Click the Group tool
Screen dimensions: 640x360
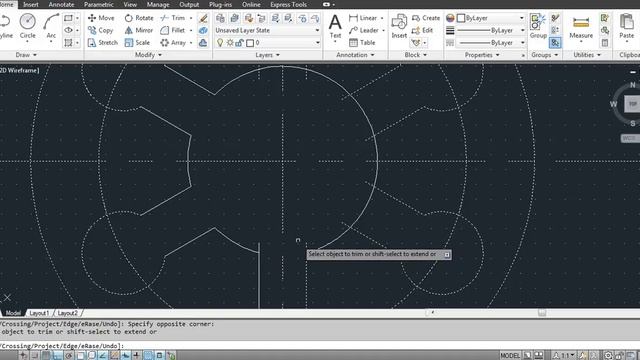[x=538, y=27]
